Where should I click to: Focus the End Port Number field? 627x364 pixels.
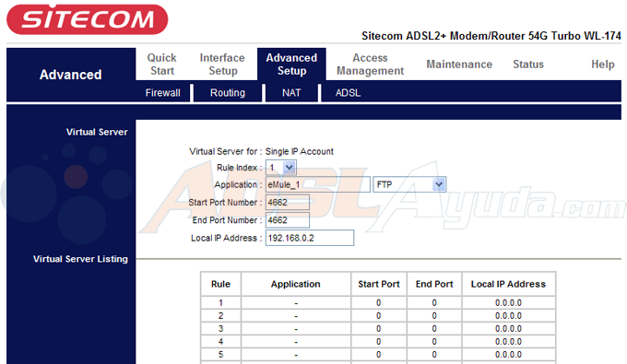point(288,220)
